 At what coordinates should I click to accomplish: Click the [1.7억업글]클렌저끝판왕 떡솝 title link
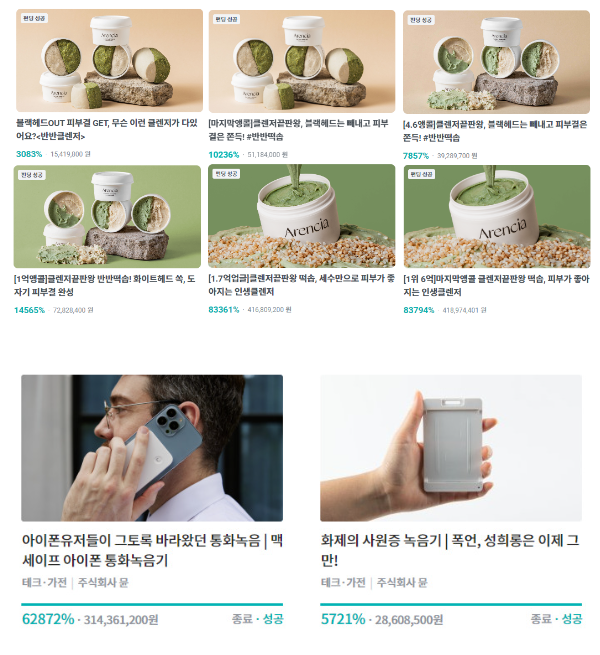coord(301,285)
